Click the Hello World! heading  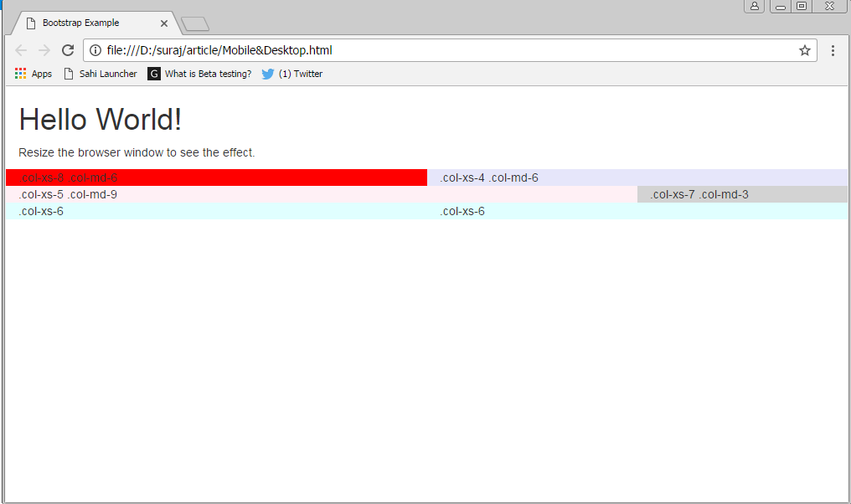[101, 120]
